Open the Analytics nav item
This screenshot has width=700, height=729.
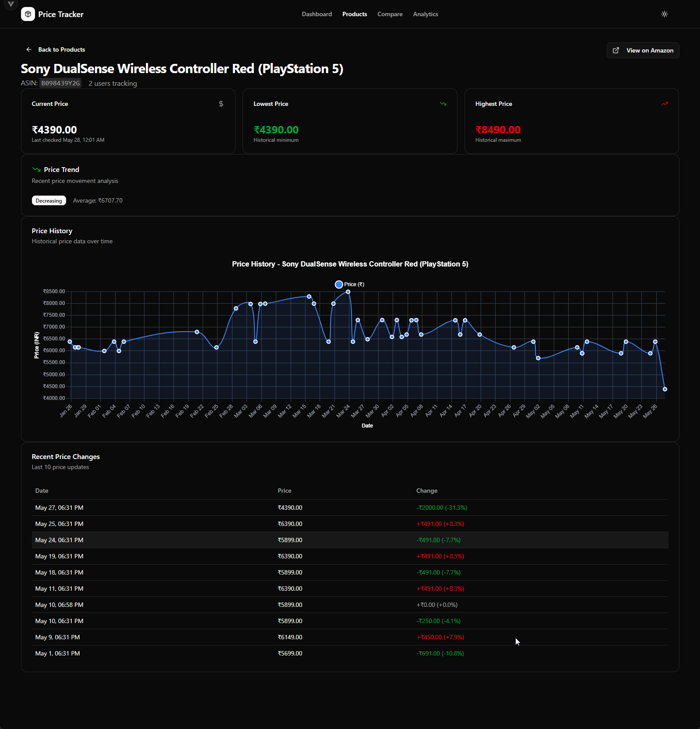[426, 14]
